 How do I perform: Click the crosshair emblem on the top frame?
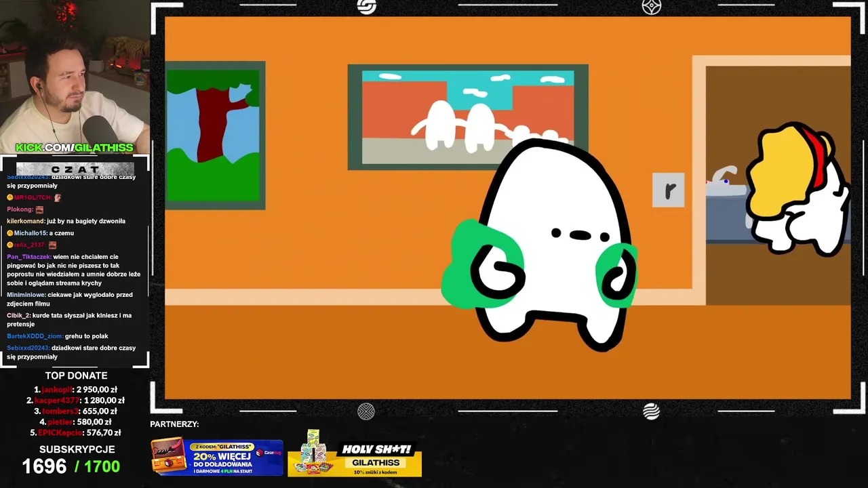(651, 7)
